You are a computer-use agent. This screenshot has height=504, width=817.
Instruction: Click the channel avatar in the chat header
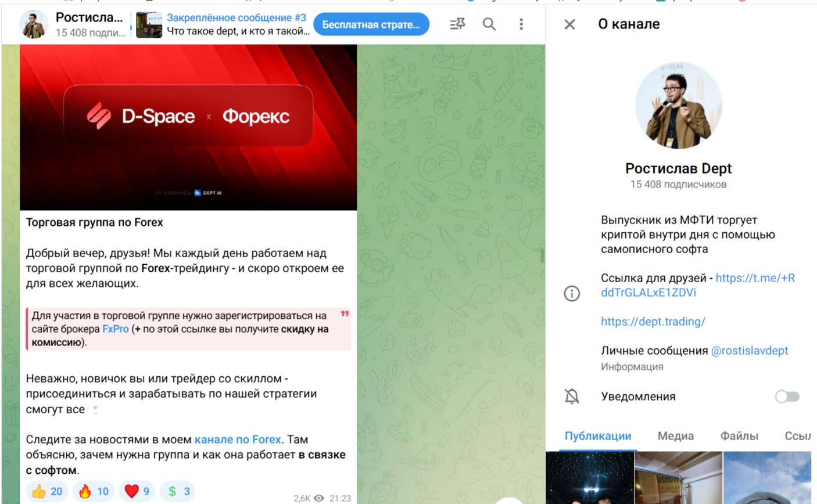(x=34, y=24)
